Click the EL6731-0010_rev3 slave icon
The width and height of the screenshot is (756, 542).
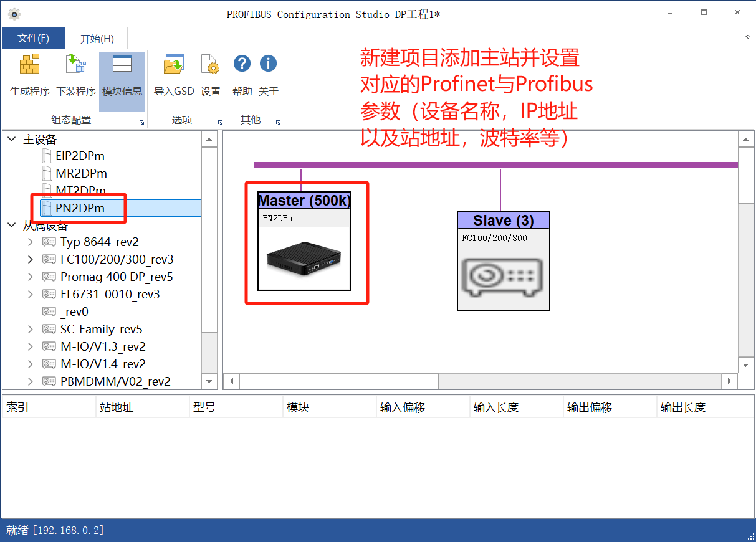click(49, 294)
